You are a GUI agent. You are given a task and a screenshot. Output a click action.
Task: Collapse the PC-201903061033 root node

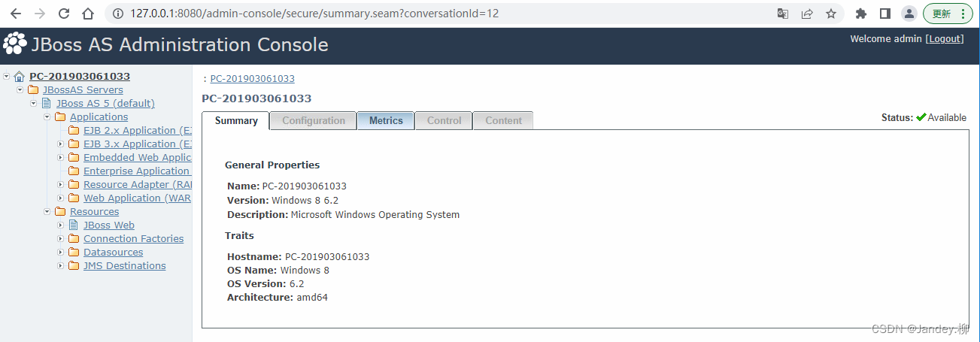point(7,77)
